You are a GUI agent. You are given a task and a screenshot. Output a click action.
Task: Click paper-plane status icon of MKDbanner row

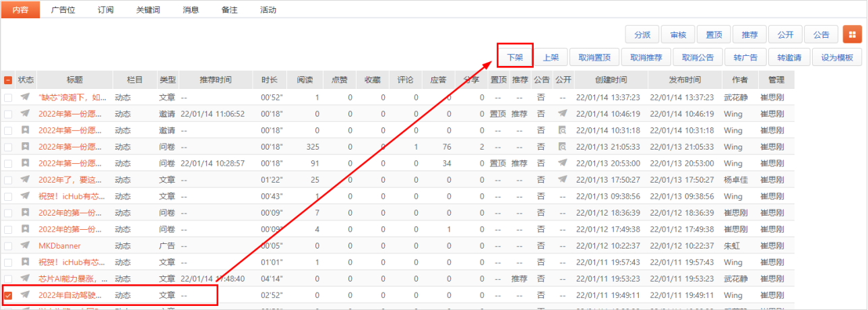tap(25, 246)
